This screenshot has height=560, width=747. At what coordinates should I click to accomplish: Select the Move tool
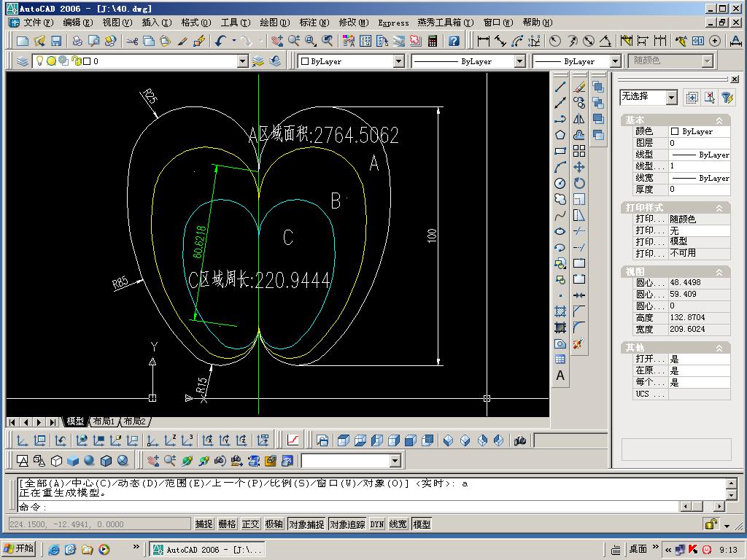point(578,167)
